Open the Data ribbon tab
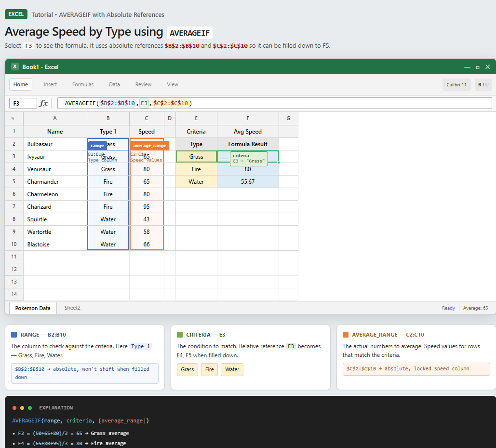The width and height of the screenshot is (496, 448). coord(115,84)
